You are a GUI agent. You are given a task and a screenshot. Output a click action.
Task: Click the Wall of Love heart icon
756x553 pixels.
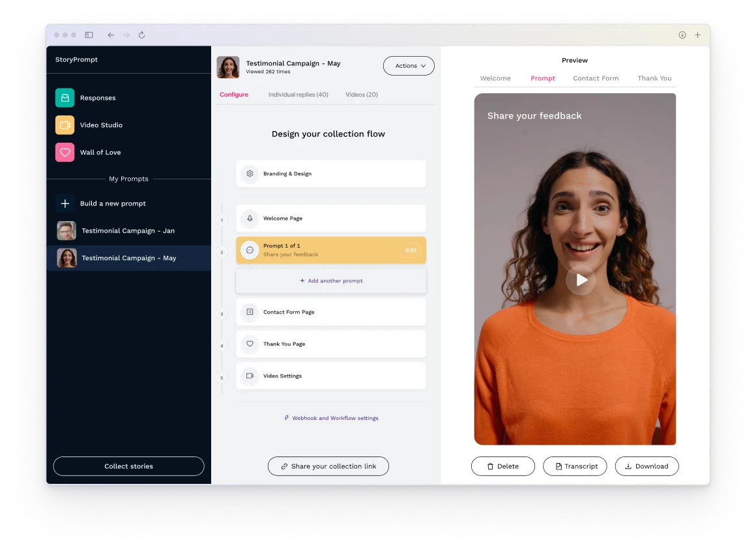tap(65, 153)
